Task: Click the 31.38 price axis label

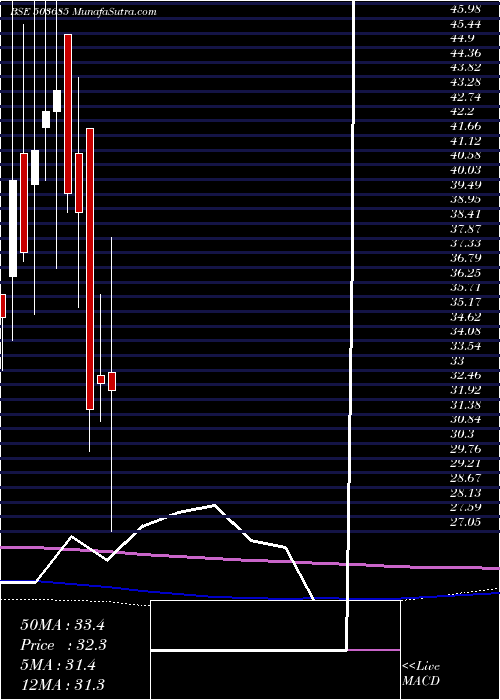Action: click(466, 405)
